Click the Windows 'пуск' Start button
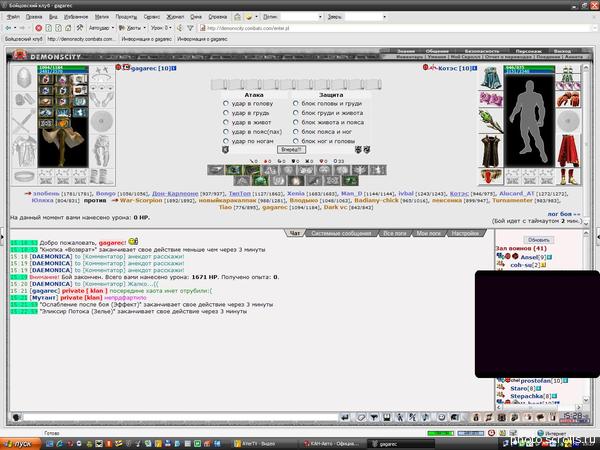Viewport: 600px width, 450px height. point(21,444)
